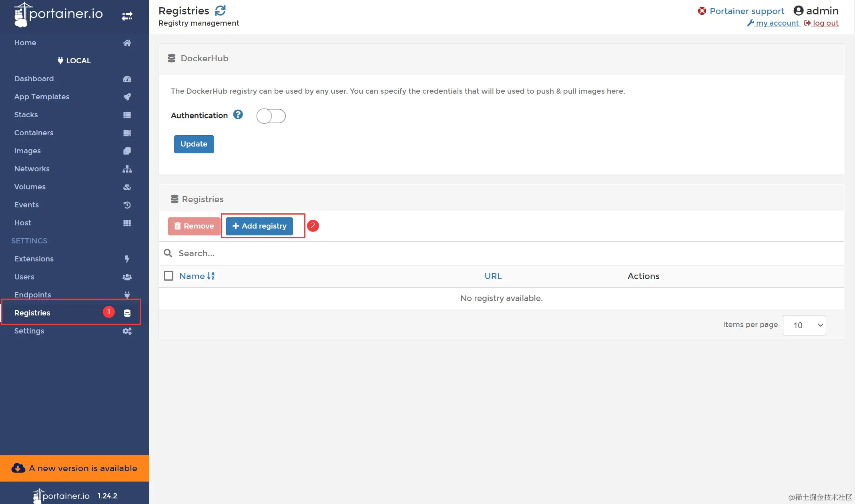Collapse sidebar using the arrows icon
The width and height of the screenshot is (855, 504).
(127, 16)
